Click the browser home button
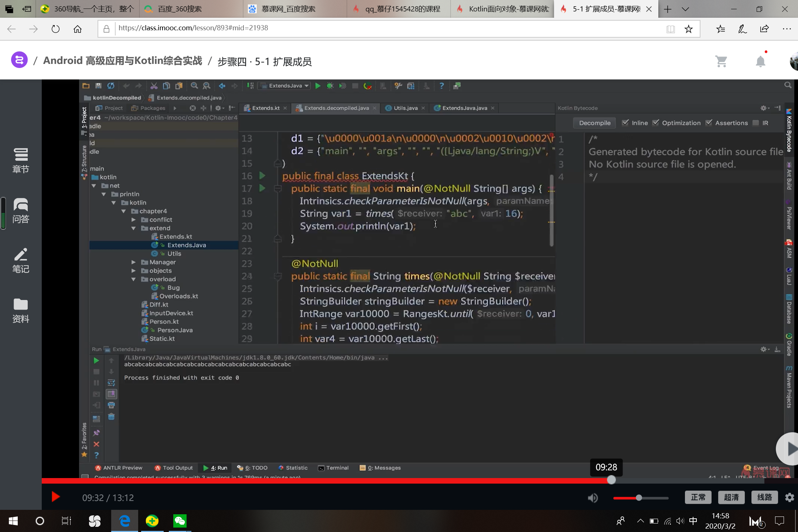The height and width of the screenshot is (532, 798). tap(78, 29)
